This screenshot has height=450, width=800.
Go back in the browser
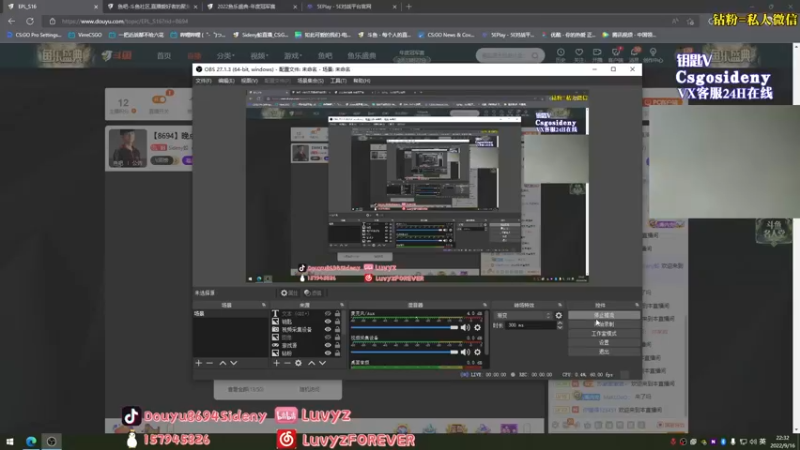coord(11,21)
